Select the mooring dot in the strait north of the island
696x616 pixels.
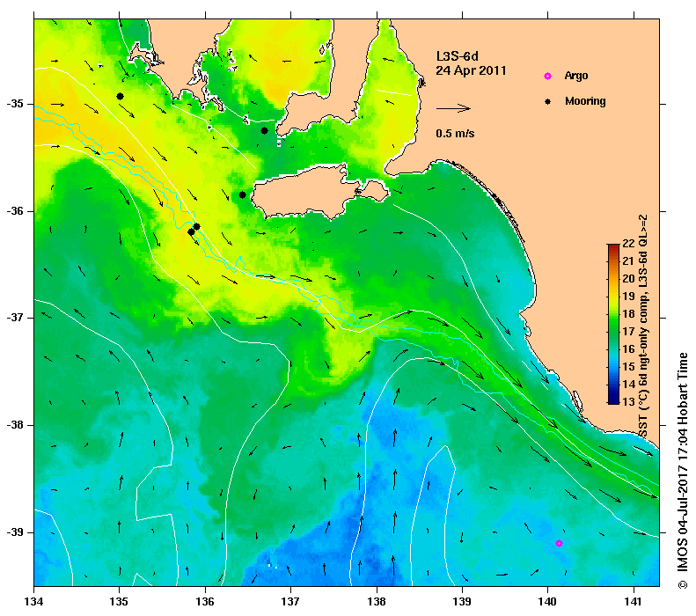click(264, 130)
